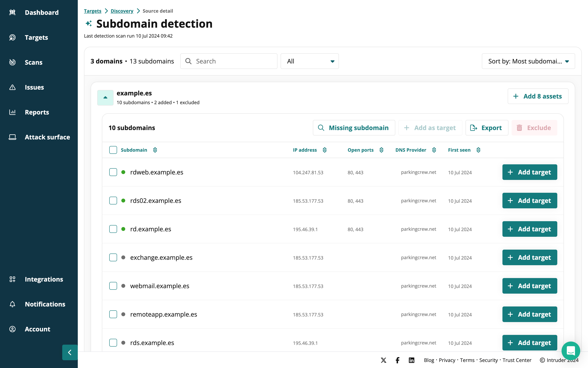Click the Reports bar chart icon
The image size is (588, 368).
[12, 112]
